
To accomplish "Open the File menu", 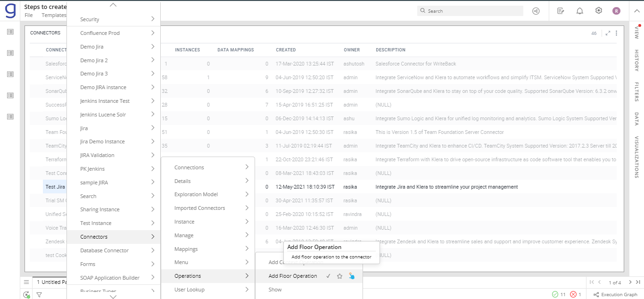I will 29,15.
